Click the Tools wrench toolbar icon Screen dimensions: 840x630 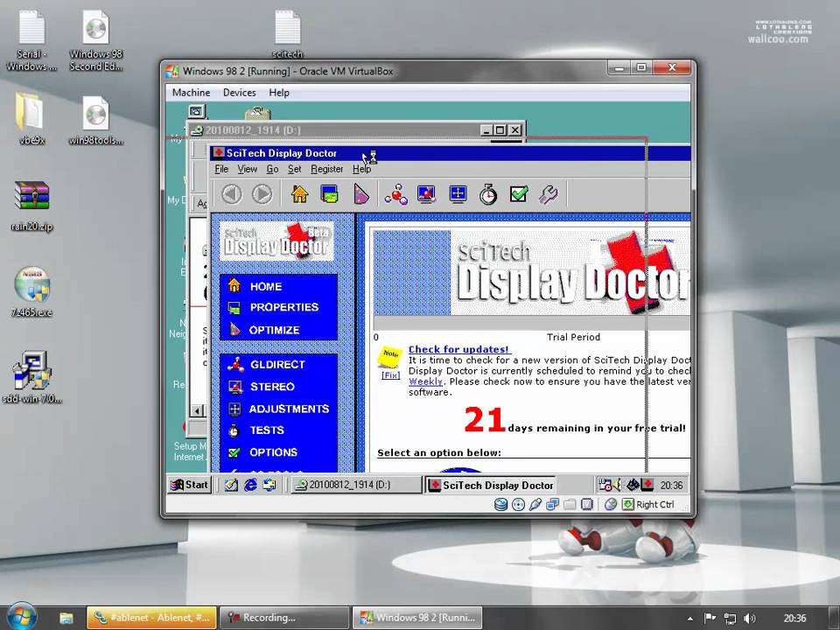tap(549, 194)
